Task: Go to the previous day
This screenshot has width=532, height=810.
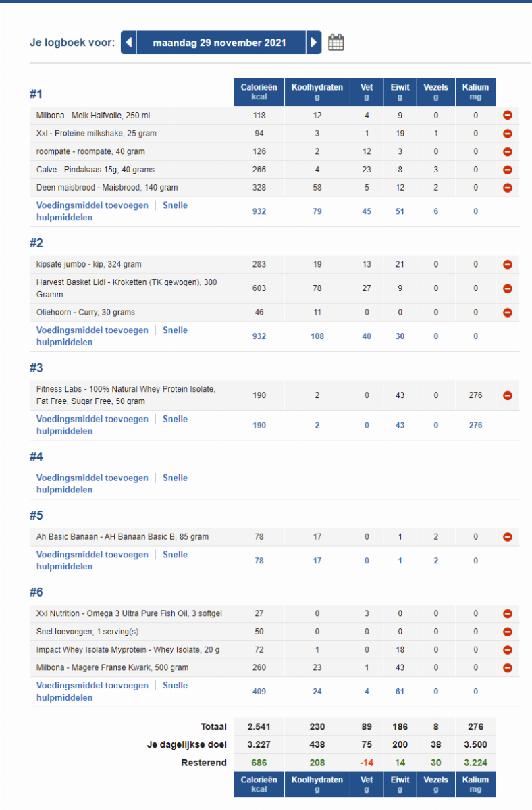Action: point(129,43)
